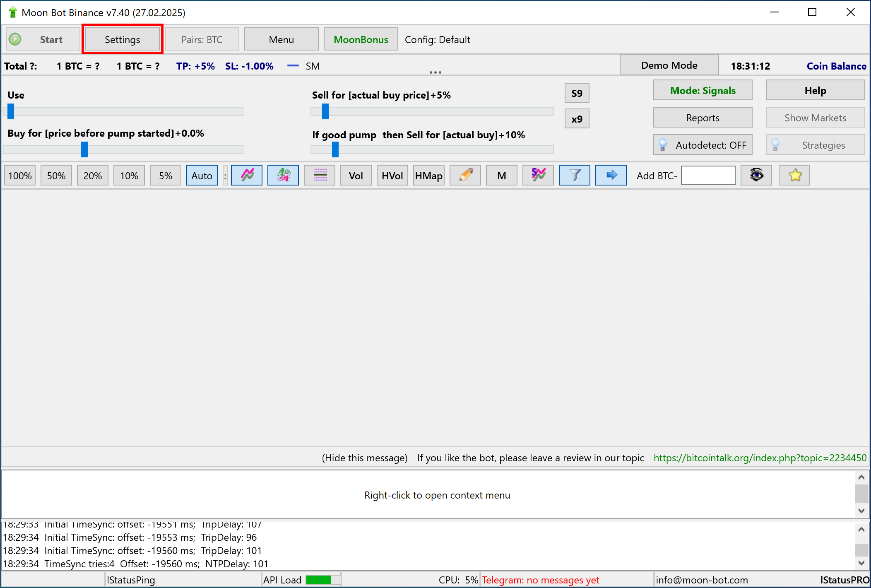The width and height of the screenshot is (871, 588).
Task: Click the Add BTC- coin input field
Action: click(708, 176)
